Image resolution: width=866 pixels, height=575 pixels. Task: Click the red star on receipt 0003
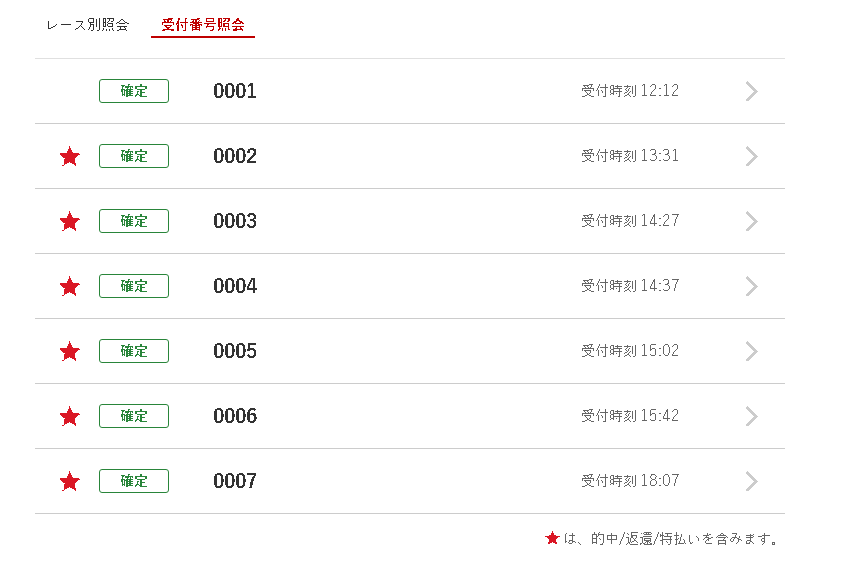(70, 222)
